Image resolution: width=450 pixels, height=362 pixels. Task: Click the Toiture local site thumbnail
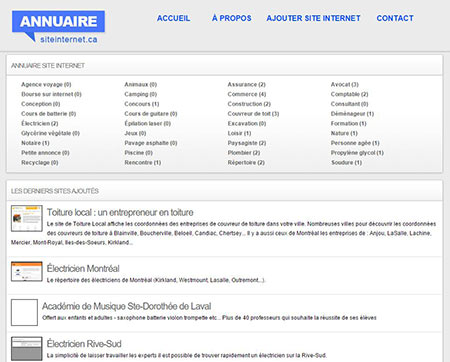[27, 218]
